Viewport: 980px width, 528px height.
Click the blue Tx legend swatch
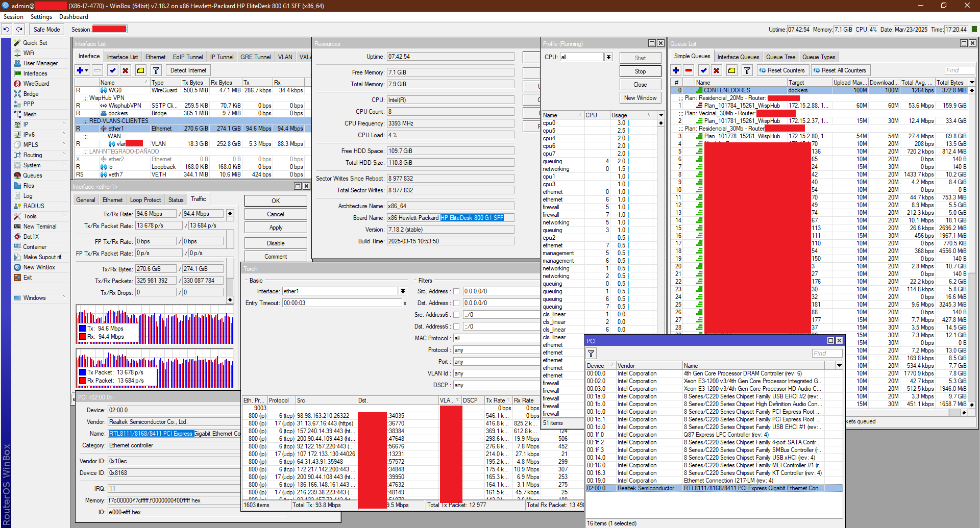point(82,329)
